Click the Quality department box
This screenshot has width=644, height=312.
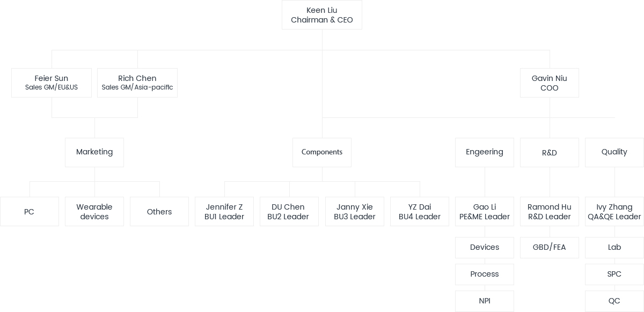point(614,152)
